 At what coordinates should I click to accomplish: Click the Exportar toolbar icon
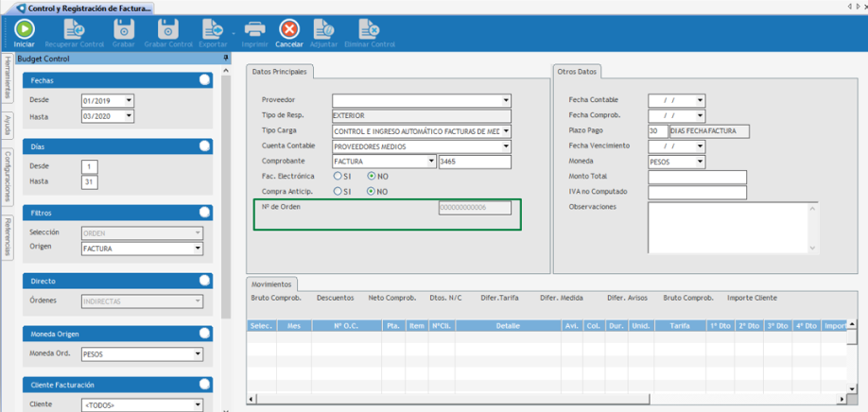(x=213, y=29)
